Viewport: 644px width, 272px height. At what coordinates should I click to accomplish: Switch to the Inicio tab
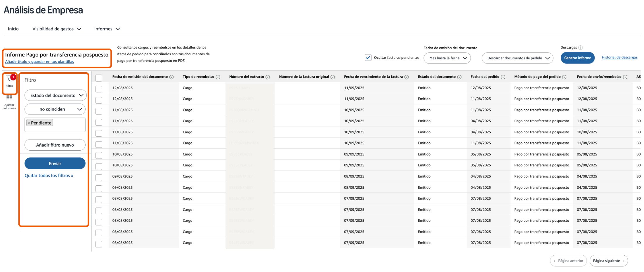coord(13,29)
